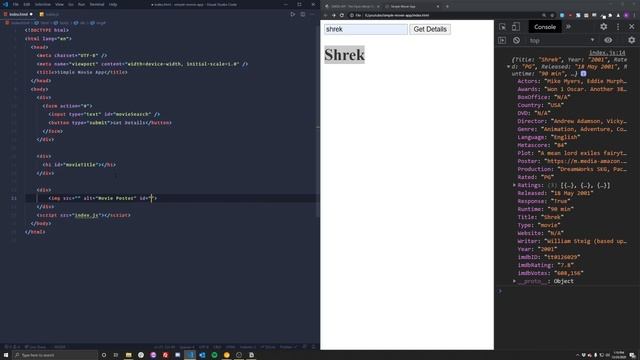
Task: Click the script src index.js code line
Action: pos(84,215)
